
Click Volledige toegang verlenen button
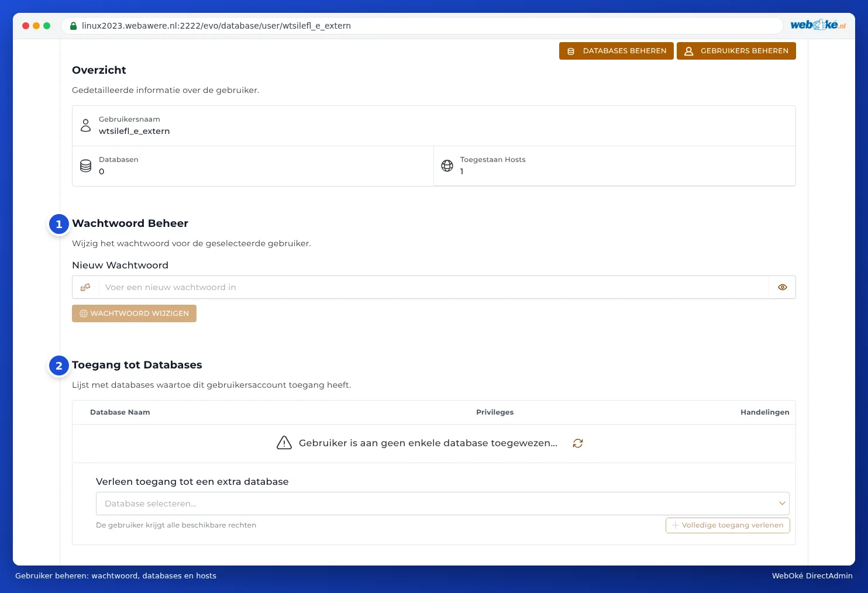point(728,525)
